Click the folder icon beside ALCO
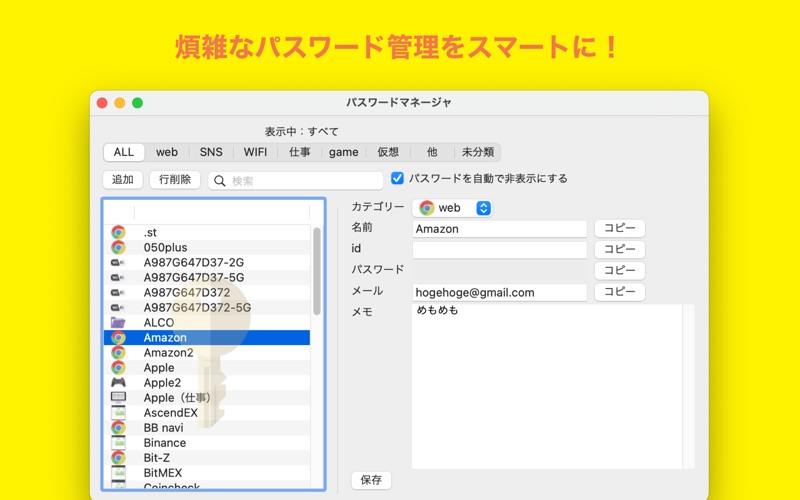The image size is (800, 500). [118, 322]
